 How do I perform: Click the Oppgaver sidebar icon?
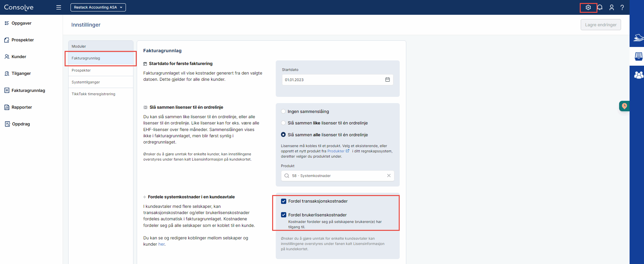point(7,23)
